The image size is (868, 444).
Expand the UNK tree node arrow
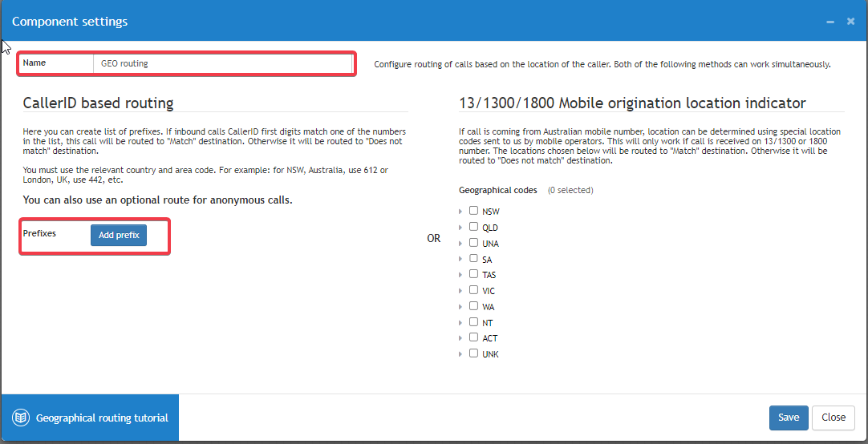[460, 354]
